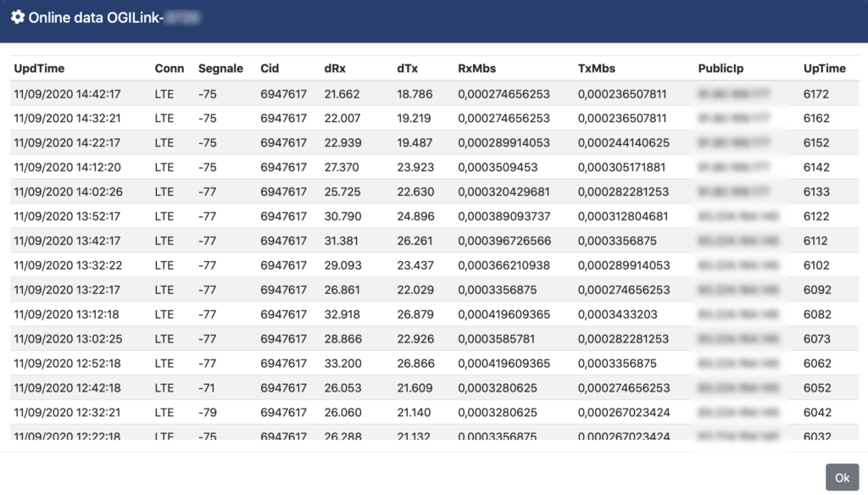
Task: Click timestamp 11/09/2020 13:02:25
Action: click(68, 339)
